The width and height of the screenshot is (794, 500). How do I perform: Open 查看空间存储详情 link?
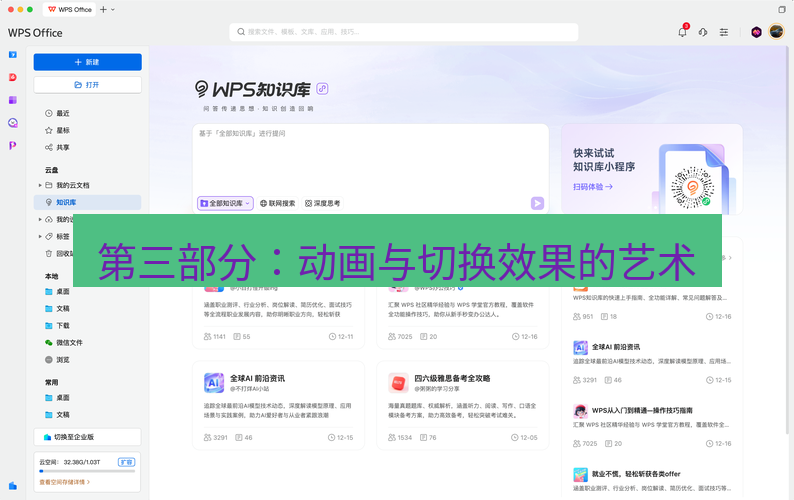(x=64, y=482)
